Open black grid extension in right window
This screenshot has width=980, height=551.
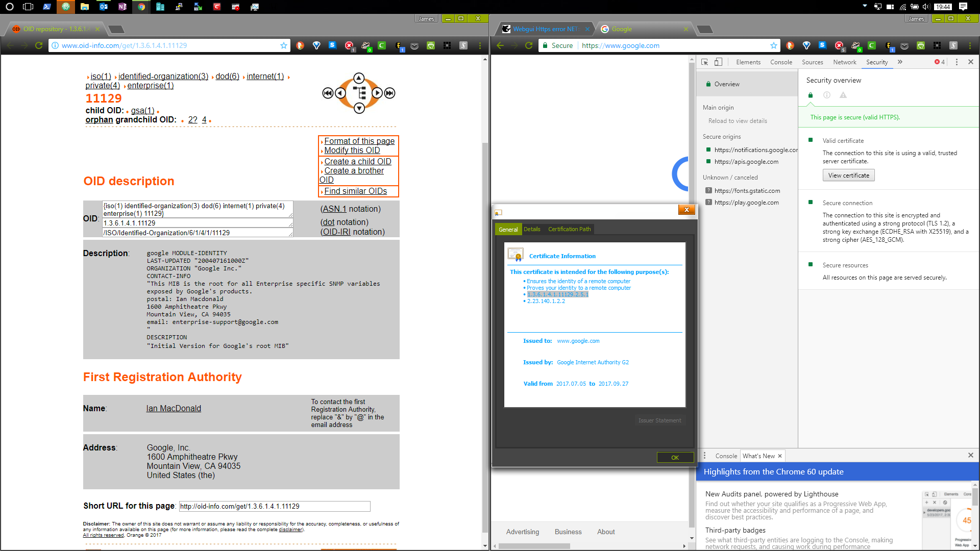tap(937, 45)
